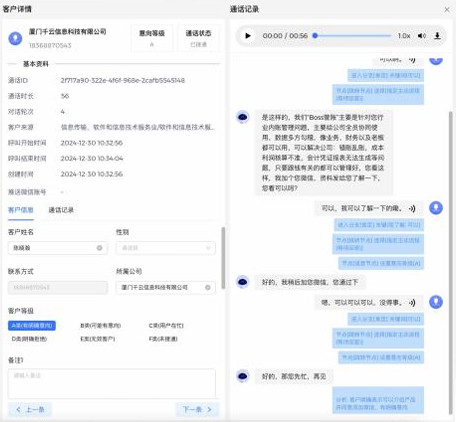Play voice clip beside "可以，我可以了解一下的哦"
456x422 pixels.
pyautogui.click(x=412, y=209)
